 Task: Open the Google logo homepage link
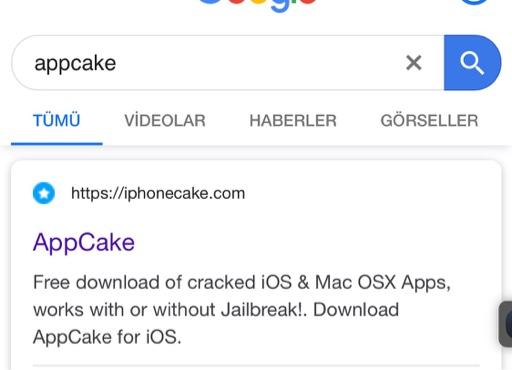[x=257, y=5]
